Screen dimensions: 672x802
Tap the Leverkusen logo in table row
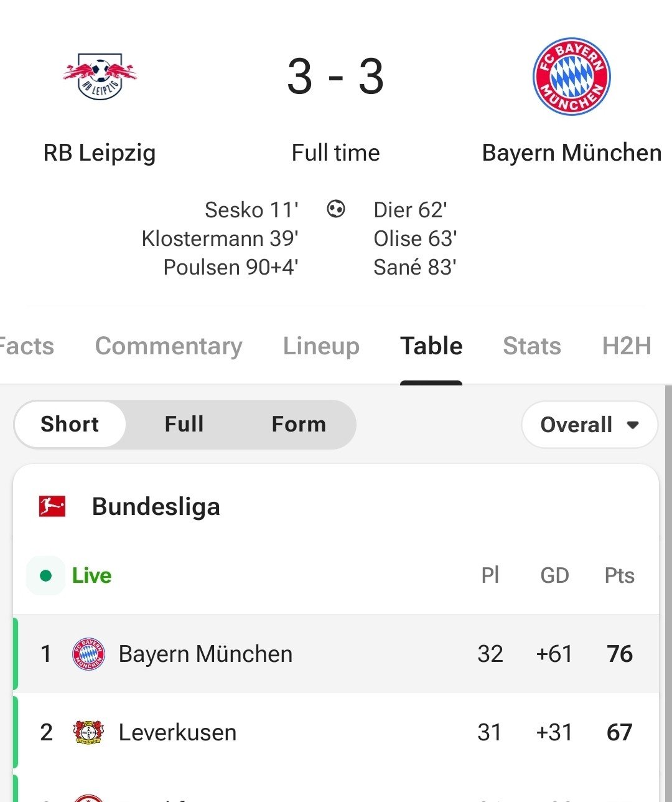(89, 732)
